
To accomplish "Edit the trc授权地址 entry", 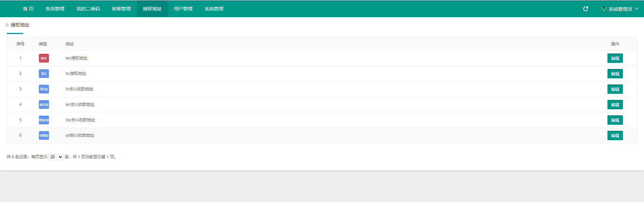I will (615, 74).
